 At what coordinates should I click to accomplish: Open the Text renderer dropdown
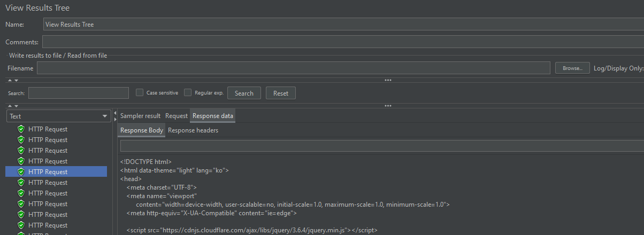[58, 116]
